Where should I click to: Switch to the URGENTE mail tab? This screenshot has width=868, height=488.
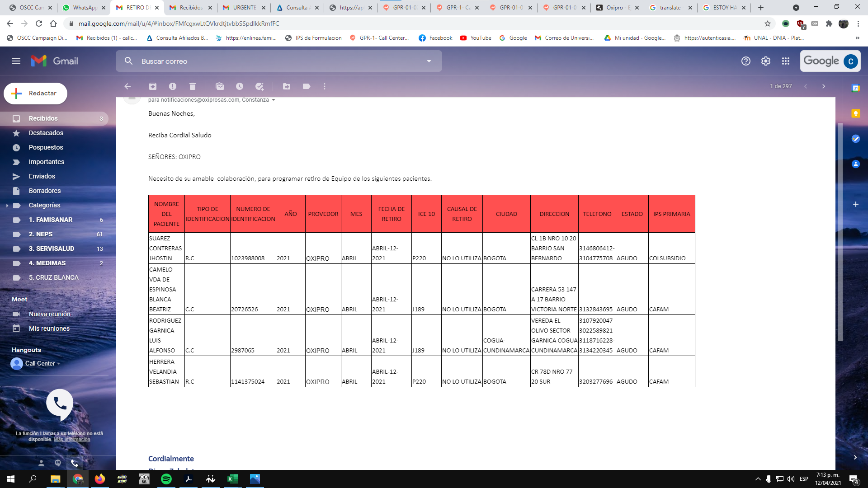click(x=245, y=8)
